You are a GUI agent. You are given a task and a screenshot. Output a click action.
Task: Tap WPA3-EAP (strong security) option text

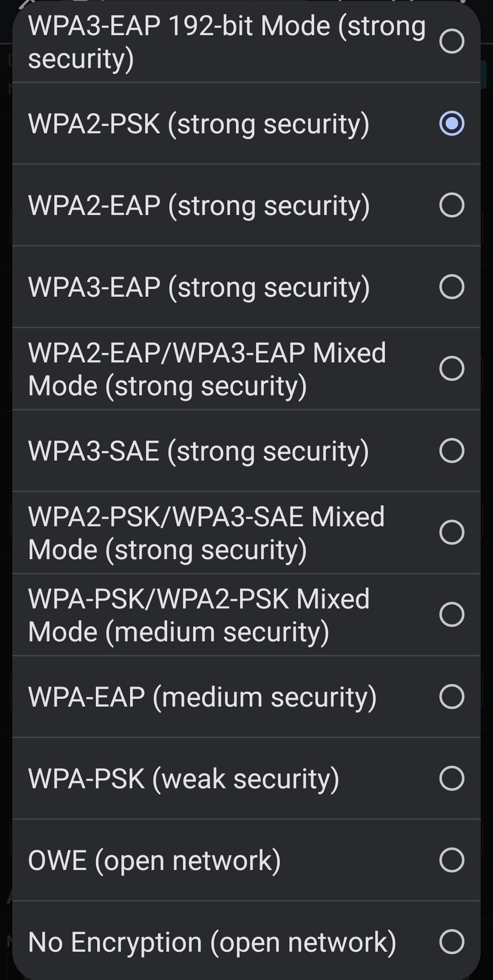point(199,287)
